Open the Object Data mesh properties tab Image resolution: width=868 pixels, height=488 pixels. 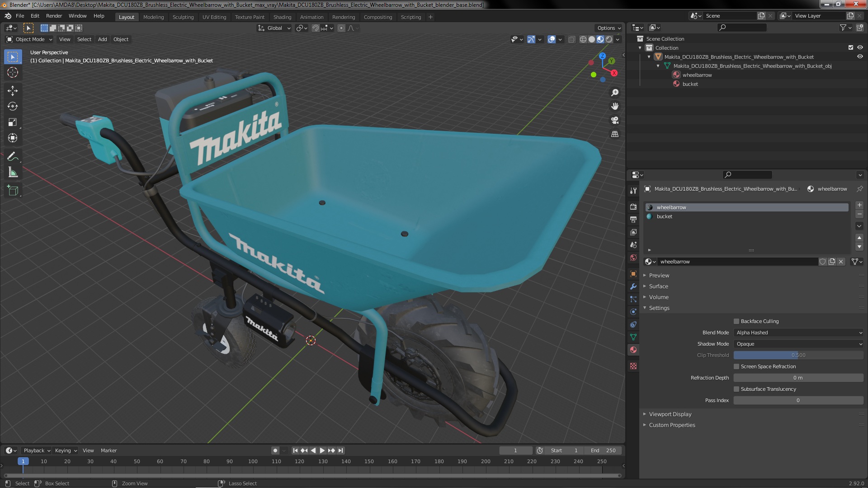(x=633, y=337)
